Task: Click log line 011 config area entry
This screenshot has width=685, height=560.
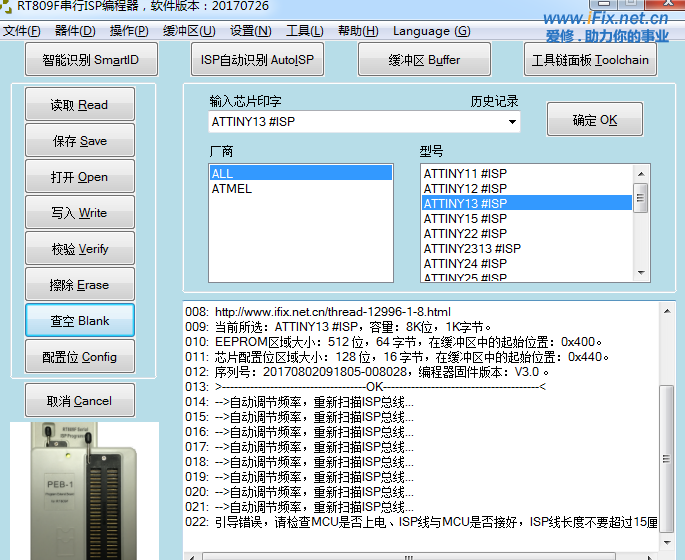Action: (x=397, y=357)
